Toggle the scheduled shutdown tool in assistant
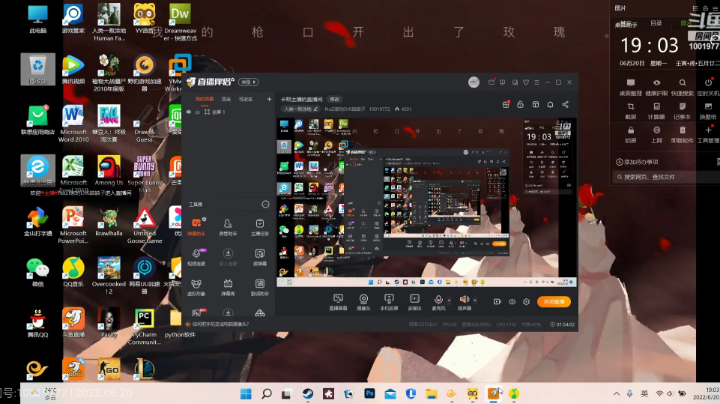 click(x=708, y=86)
